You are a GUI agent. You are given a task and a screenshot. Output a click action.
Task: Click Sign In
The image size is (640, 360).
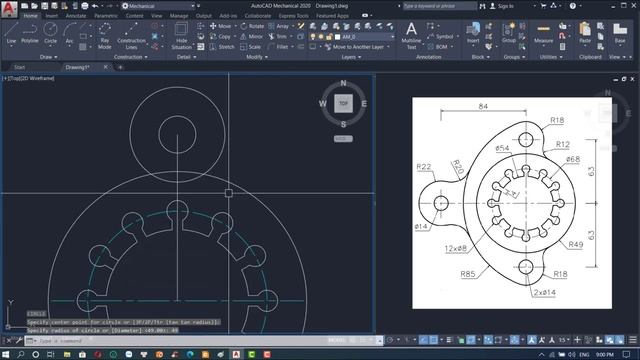[506, 6]
